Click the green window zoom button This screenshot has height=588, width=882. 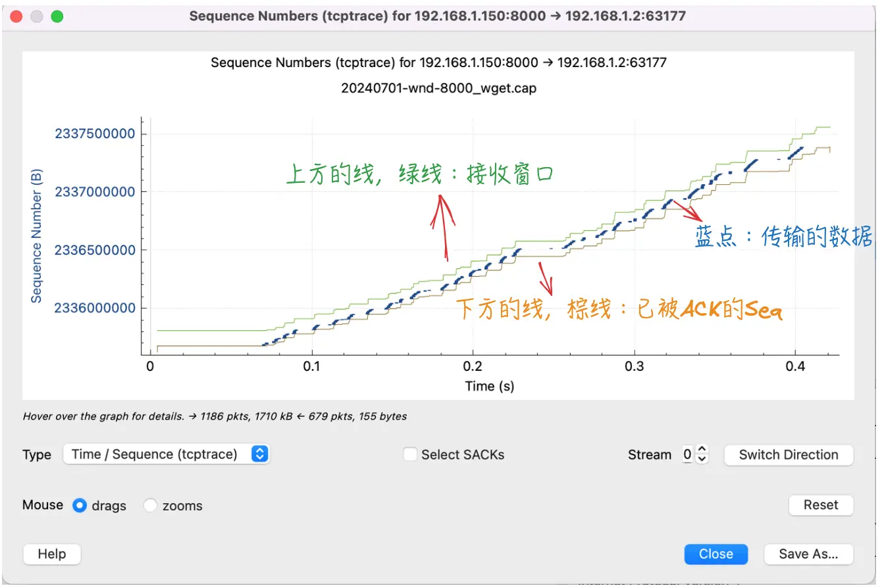click(x=57, y=16)
